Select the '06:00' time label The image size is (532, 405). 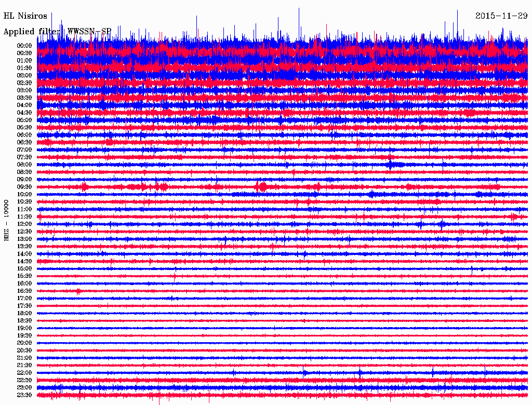coord(24,135)
